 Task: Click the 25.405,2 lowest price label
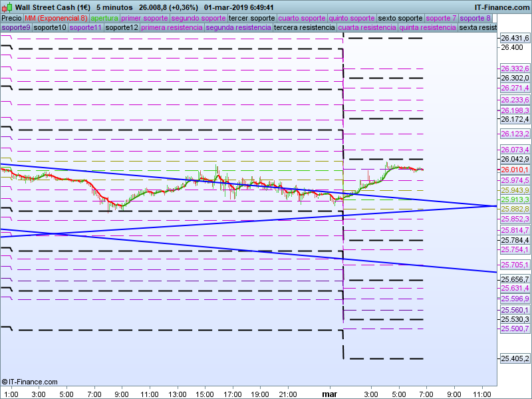click(514, 358)
